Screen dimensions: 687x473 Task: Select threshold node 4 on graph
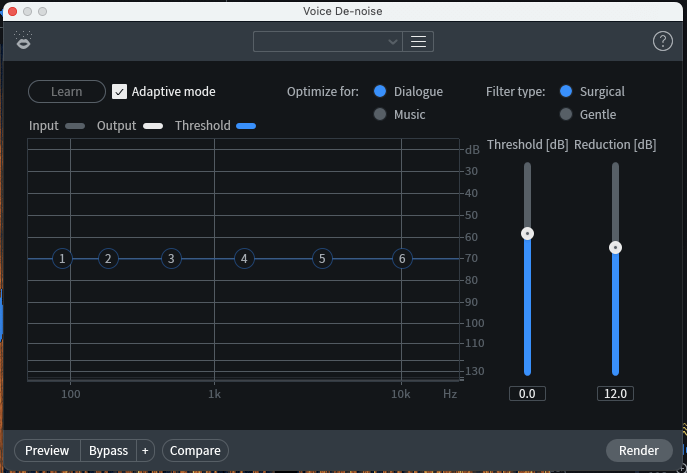click(x=243, y=259)
